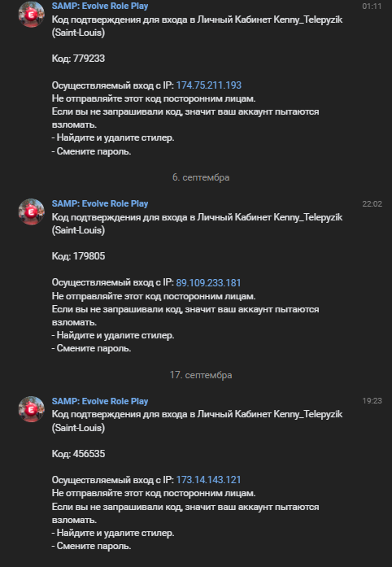Open sender avatar on the 22:02 message
This screenshot has width=392, height=567.
tap(32, 212)
